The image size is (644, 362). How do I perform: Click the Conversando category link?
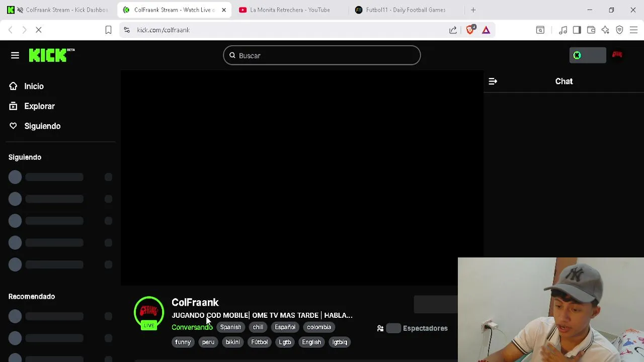pyautogui.click(x=192, y=327)
